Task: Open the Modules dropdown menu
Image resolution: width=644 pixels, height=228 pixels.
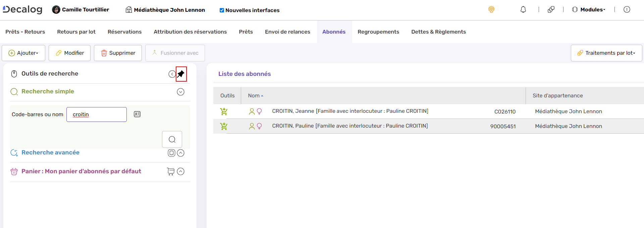Action: pos(589,10)
